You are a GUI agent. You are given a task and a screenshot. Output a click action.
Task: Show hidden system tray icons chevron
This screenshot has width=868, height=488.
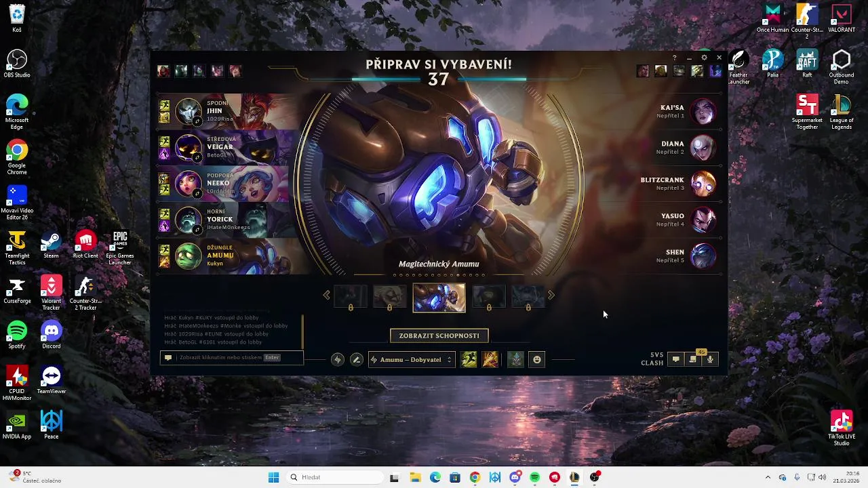pos(768,477)
